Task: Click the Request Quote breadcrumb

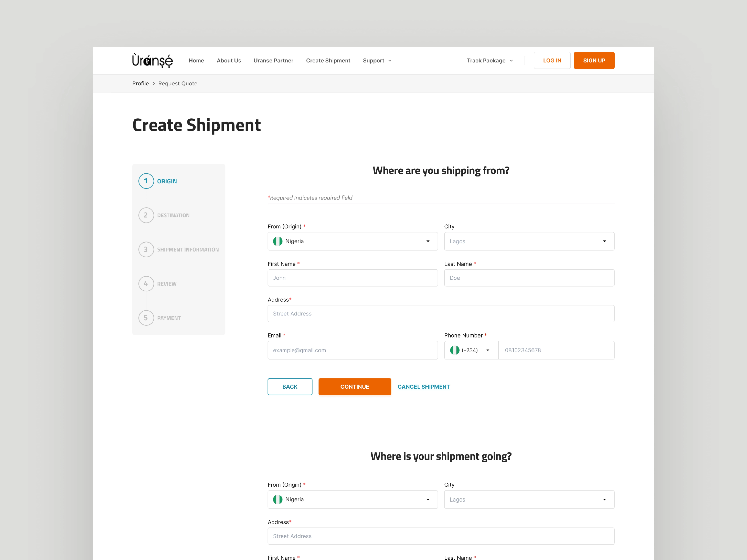Action: coord(178,83)
